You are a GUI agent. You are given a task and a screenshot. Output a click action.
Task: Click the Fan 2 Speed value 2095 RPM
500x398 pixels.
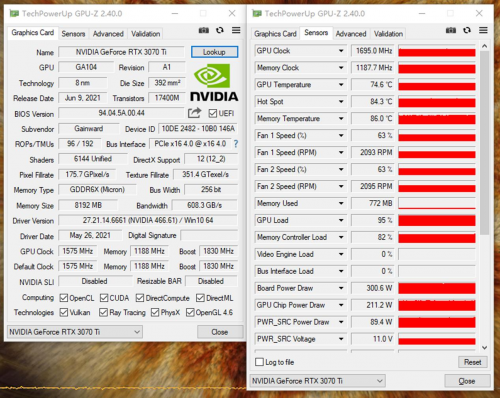(x=373, y=186)
